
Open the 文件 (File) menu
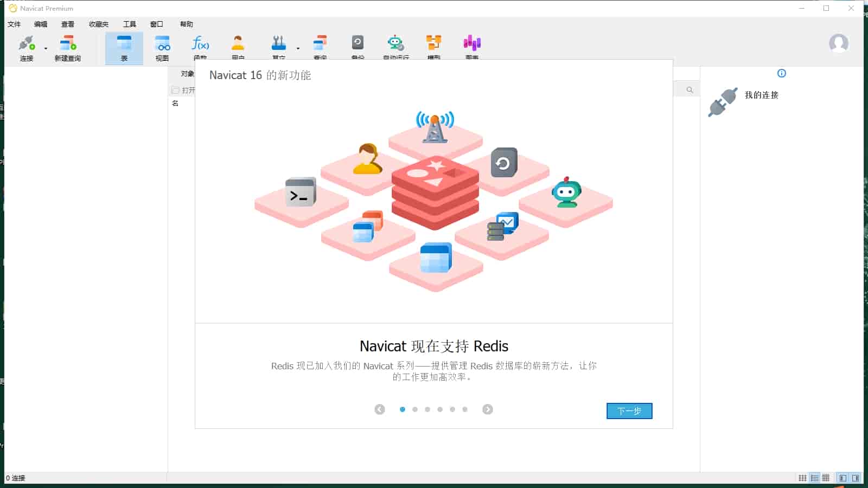click(x=14, y=24)
